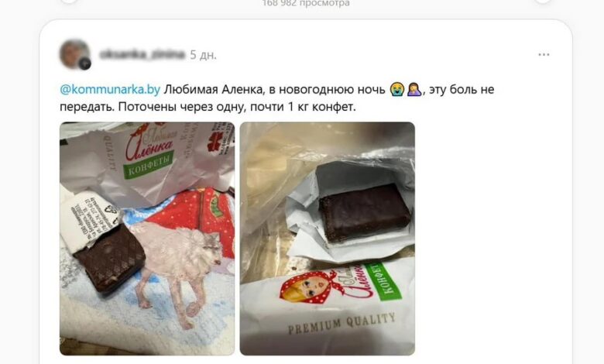Click the green 'Конфеты' label in left photo
Screen dimensions: 604x364
click(x=149, y=164)
